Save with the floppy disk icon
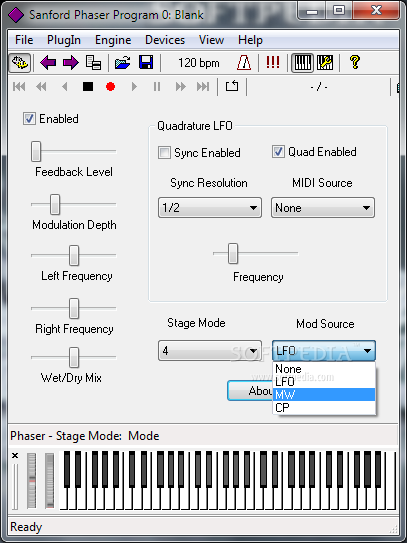Image resolution: width=407 pixels, height=543 pixels. pyautogui.click(x=146, y=63)
